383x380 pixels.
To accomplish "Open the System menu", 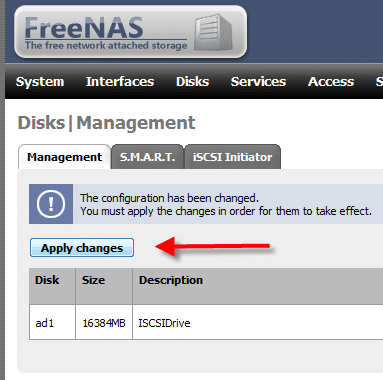I will coord(40,82).
